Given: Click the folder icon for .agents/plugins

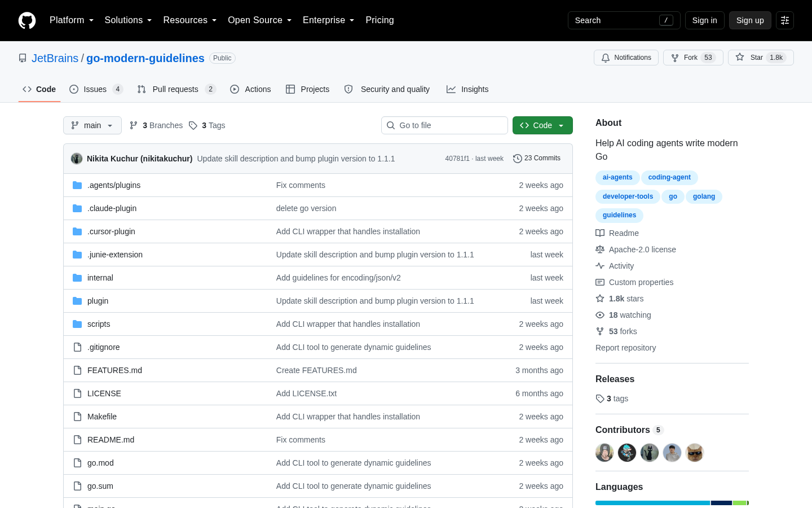Looking at the screenshot, I should [77, 185].
